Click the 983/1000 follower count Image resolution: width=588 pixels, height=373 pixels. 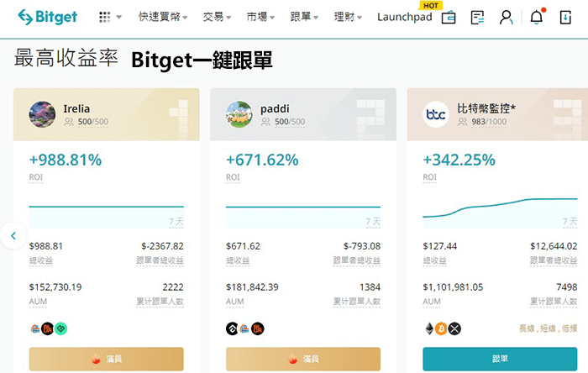(x=489, y=122)
